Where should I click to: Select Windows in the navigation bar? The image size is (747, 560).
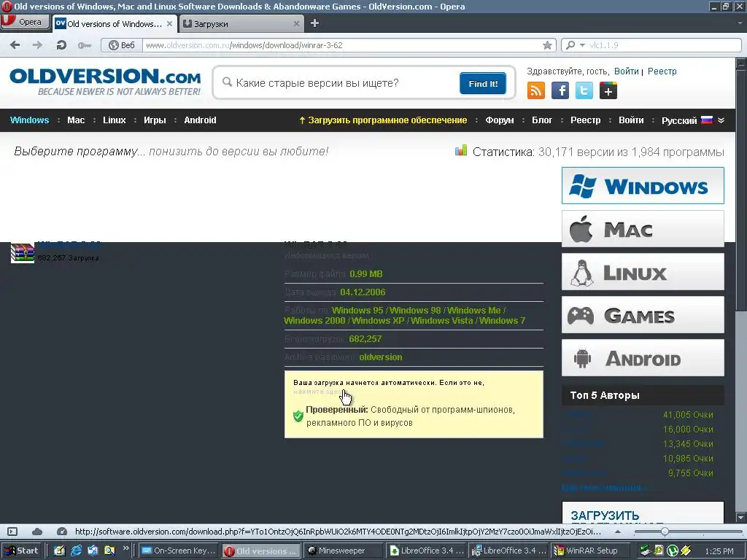[x=29, y=120]
